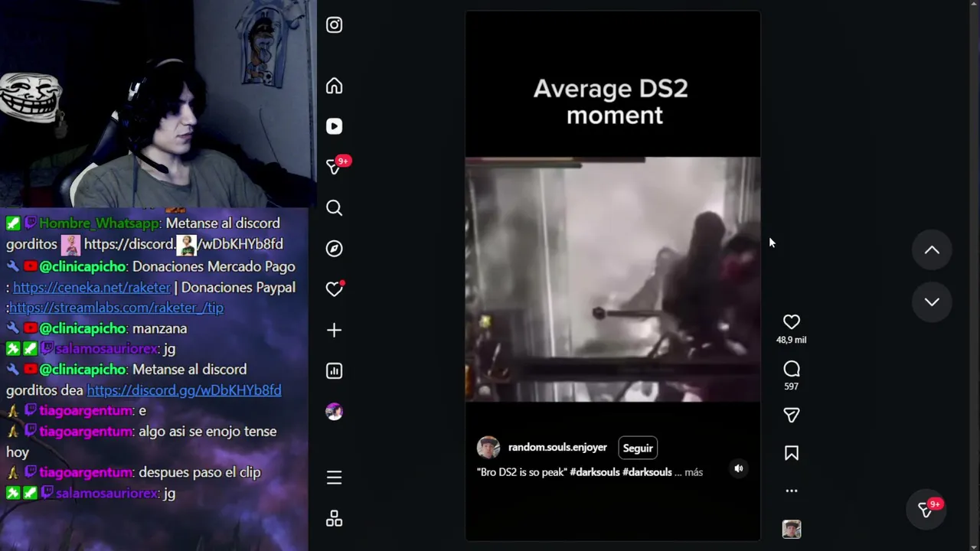Viewport: 980px width, 551px height.
Task: Like the reel with heart icon
Action: (x=791, y=322)
